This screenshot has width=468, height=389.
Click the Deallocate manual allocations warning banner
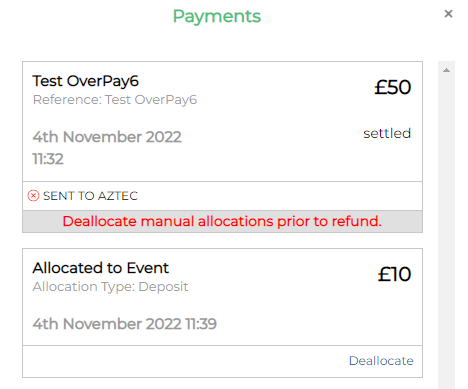tap(222, 221)
